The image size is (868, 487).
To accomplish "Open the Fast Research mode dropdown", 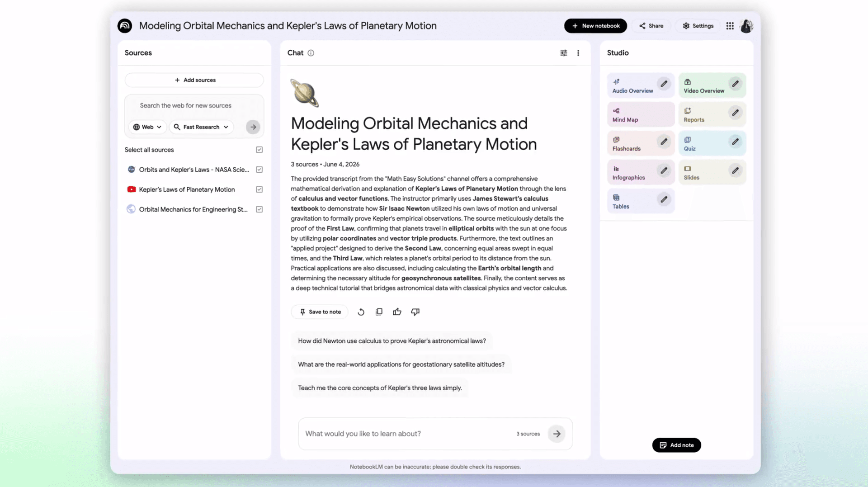I will point(202,127).
